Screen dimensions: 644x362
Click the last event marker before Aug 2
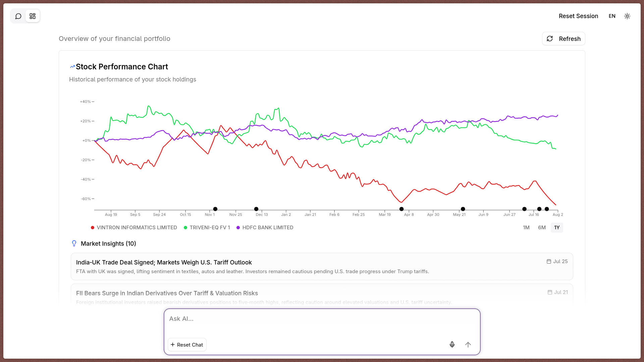[547, 209]
